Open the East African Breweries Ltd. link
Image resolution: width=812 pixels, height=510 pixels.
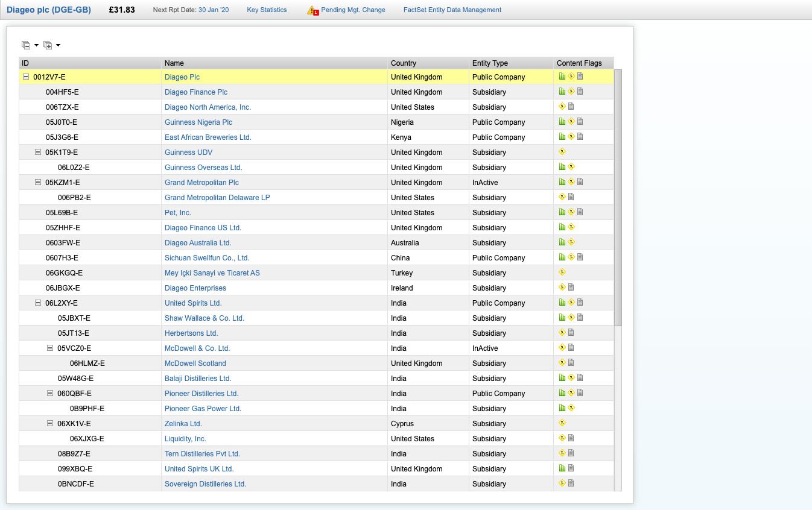tap(208, 137)
